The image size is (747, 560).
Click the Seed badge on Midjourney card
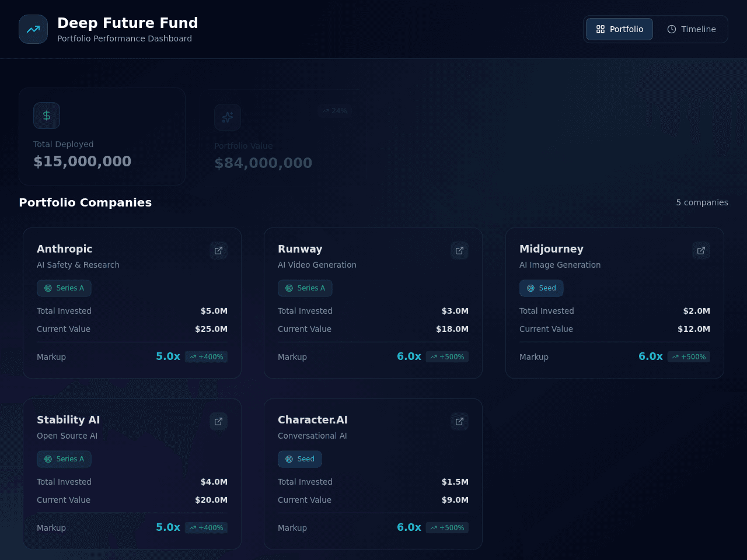click(542, 288)
